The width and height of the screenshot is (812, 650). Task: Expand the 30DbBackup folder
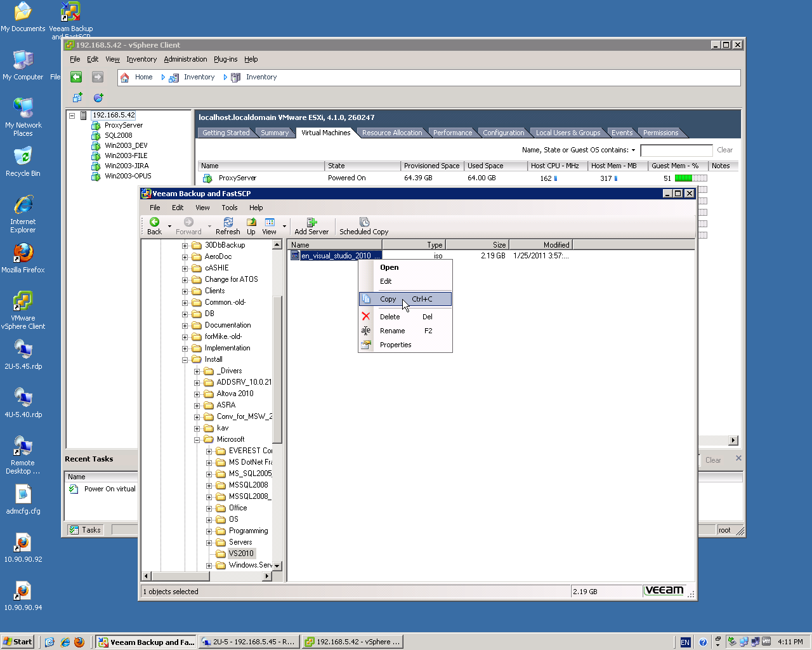185,245
